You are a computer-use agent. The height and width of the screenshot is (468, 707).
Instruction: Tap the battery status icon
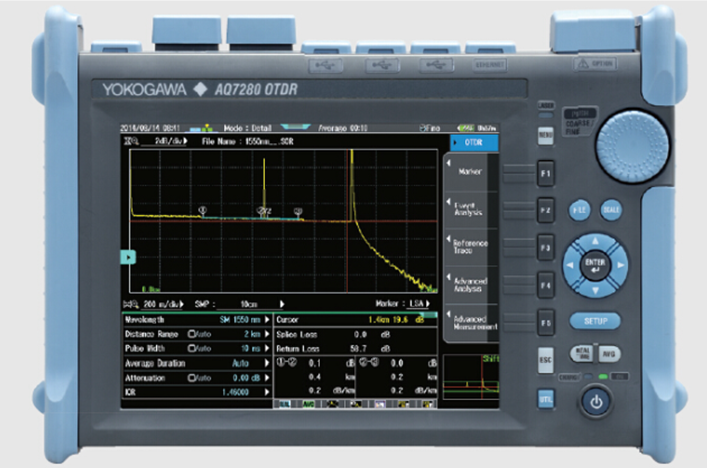(466, 128)
